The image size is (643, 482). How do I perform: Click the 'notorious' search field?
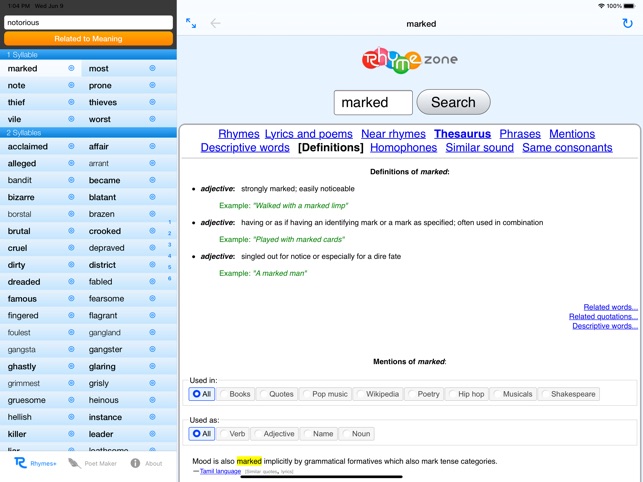(x=88, y=22)
